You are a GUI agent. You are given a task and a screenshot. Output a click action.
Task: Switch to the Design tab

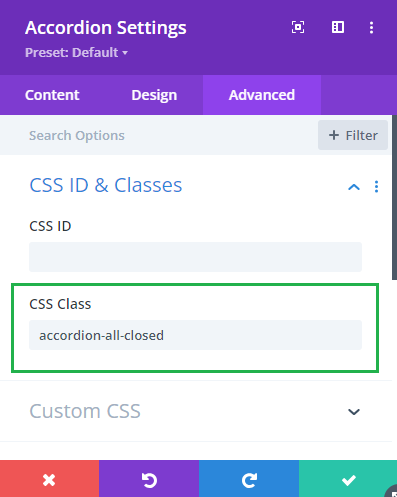[x=154, y=95]
